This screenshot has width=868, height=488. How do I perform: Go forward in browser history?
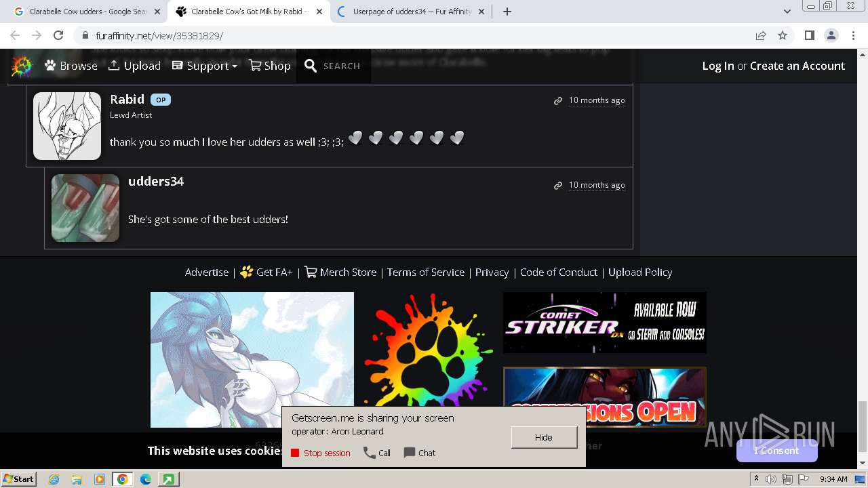37,35
